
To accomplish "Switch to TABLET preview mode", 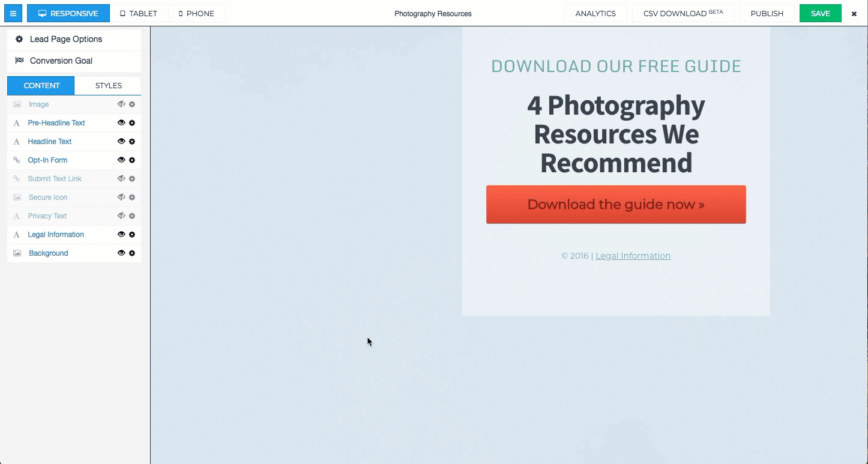I will point(139,13).
